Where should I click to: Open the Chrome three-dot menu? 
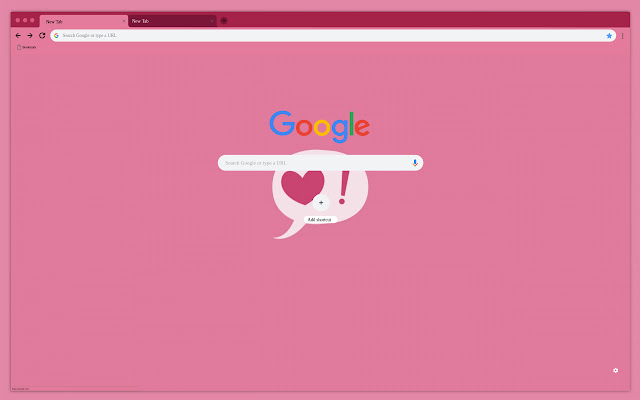(x=622, y=36)
